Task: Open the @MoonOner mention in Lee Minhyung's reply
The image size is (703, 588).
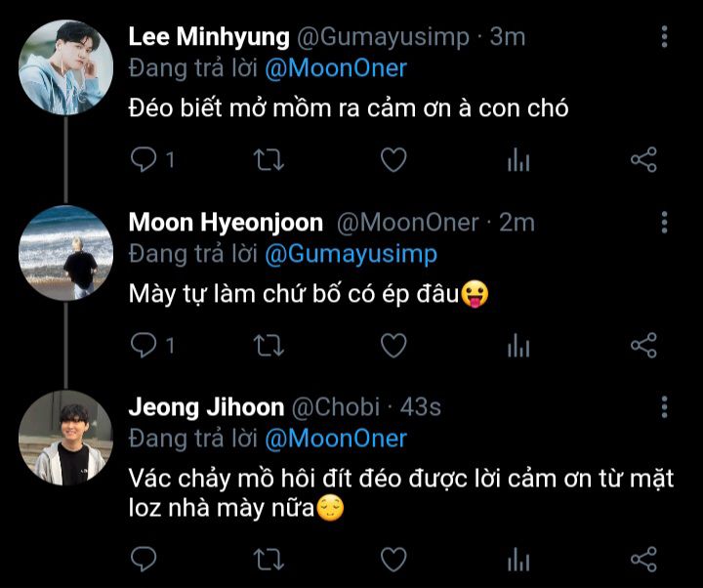Action: coord(335,68)
